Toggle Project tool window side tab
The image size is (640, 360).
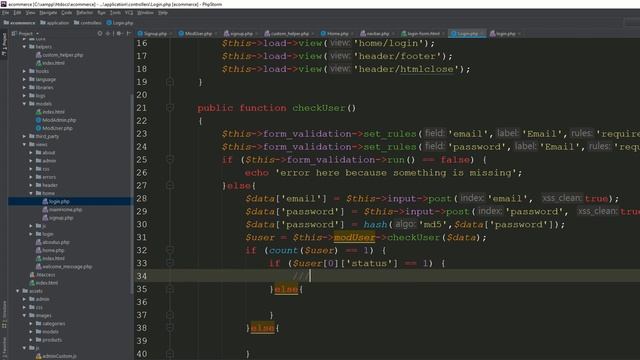pos(4,44)
